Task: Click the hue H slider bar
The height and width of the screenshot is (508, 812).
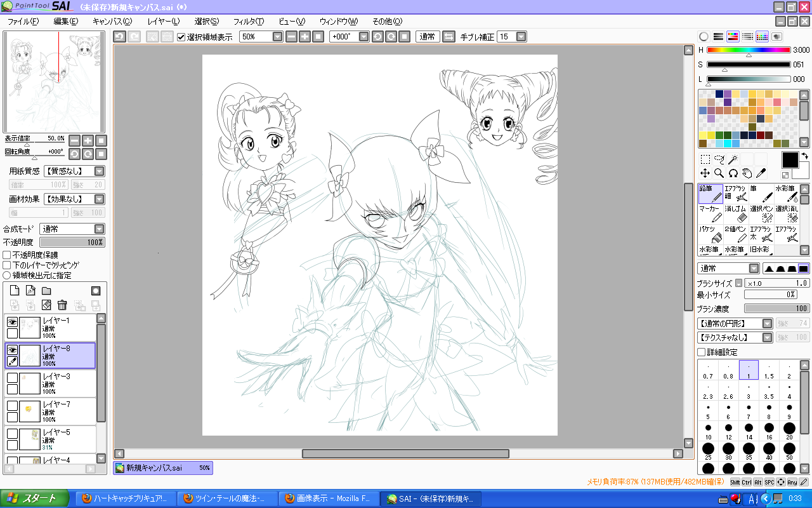Action: [x=749, y=50]
